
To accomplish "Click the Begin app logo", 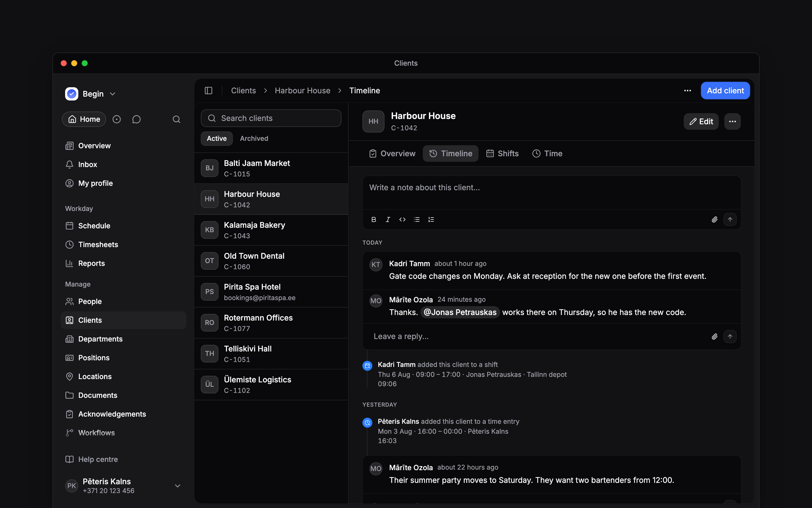I will [x=71, y=94].
